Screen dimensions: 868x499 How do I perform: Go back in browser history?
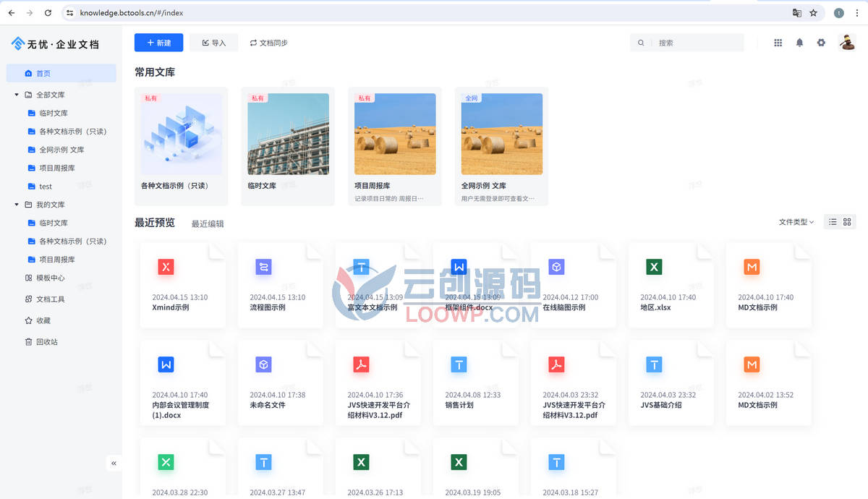12,13
